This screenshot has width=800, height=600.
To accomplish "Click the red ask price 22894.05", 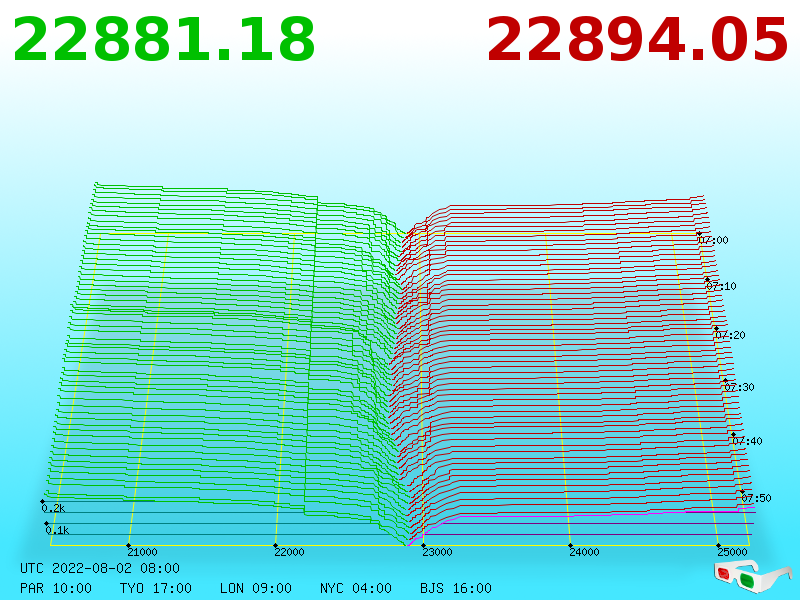I will click(637, 40).
